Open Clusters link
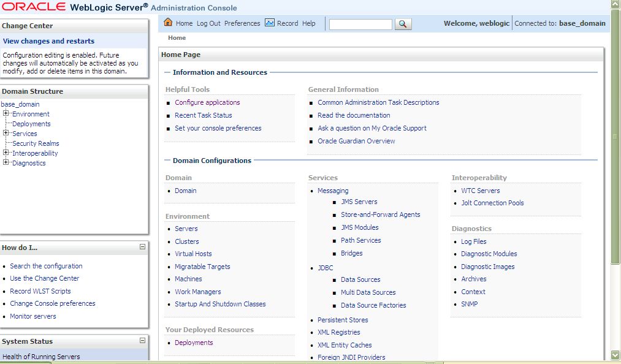This screenshot has height=364, width=621. click(187, 241)
